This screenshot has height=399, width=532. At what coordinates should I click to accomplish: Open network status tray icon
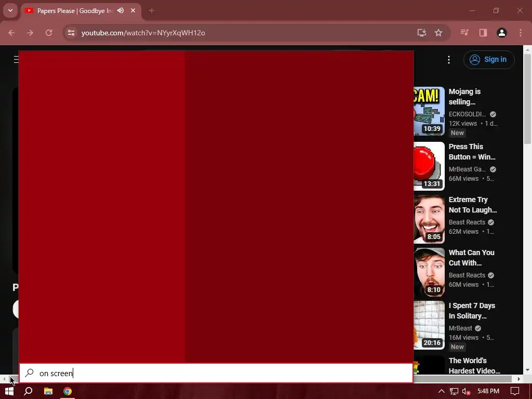[454, 391]
